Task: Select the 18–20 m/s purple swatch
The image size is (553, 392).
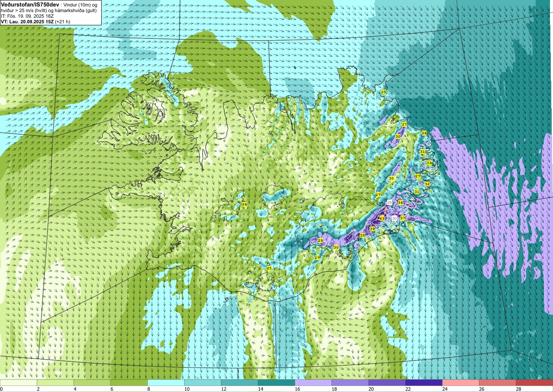Action: pyautogui.click(x=350, y=383)
